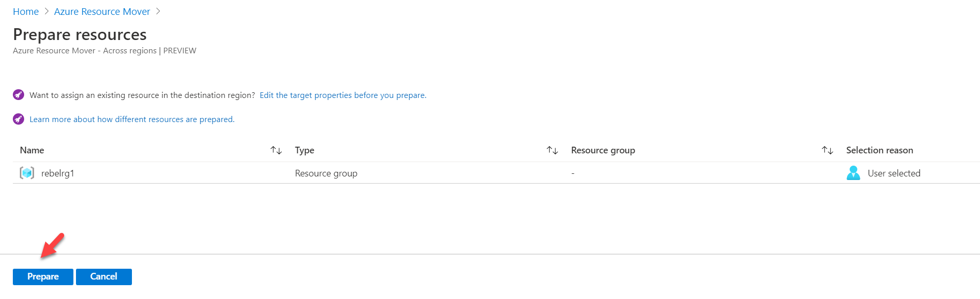Open Learn more about resource preparation link

(x=132, y=119)
